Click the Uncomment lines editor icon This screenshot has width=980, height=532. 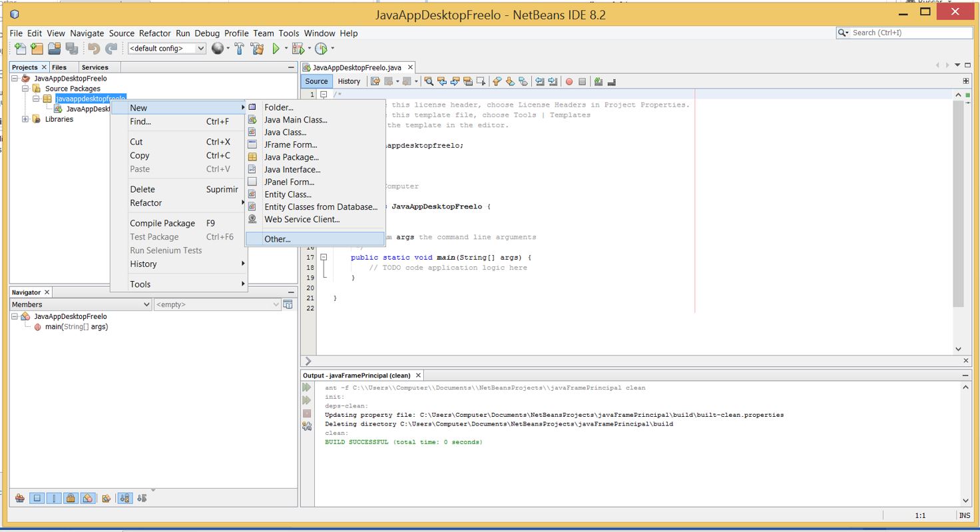point(611,81)
